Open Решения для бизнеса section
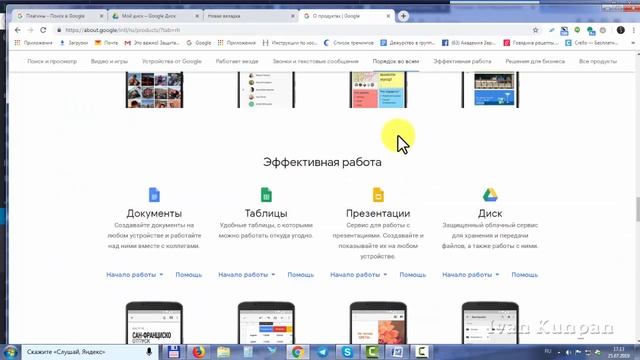This screenshot has width=640, height=360. 535,61
